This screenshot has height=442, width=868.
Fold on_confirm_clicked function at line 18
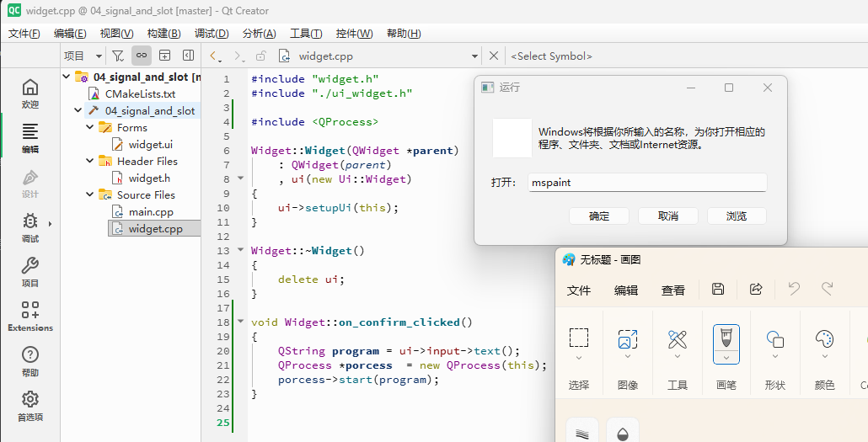coord(240,321)
